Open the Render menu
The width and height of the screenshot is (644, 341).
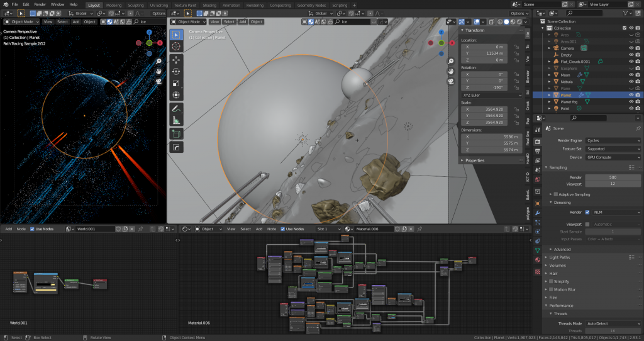tap(40, 4)
